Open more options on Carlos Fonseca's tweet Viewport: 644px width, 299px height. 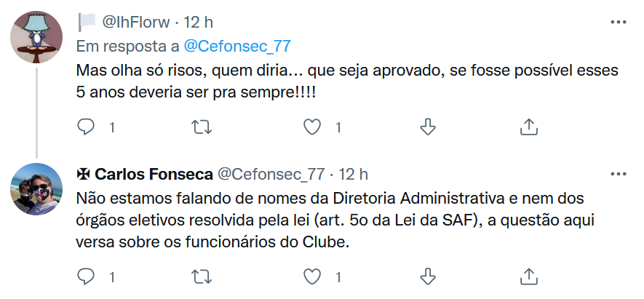coord(618,174)
